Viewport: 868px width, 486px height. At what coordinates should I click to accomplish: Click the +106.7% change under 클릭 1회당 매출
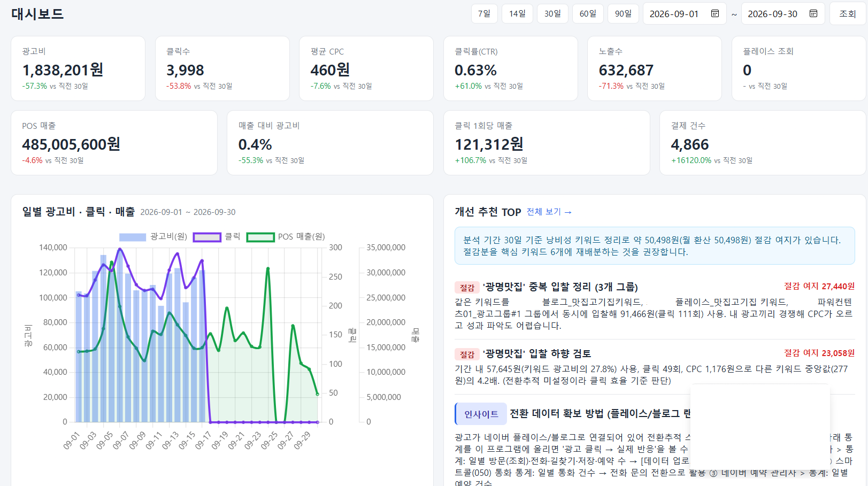coord(471,160)
